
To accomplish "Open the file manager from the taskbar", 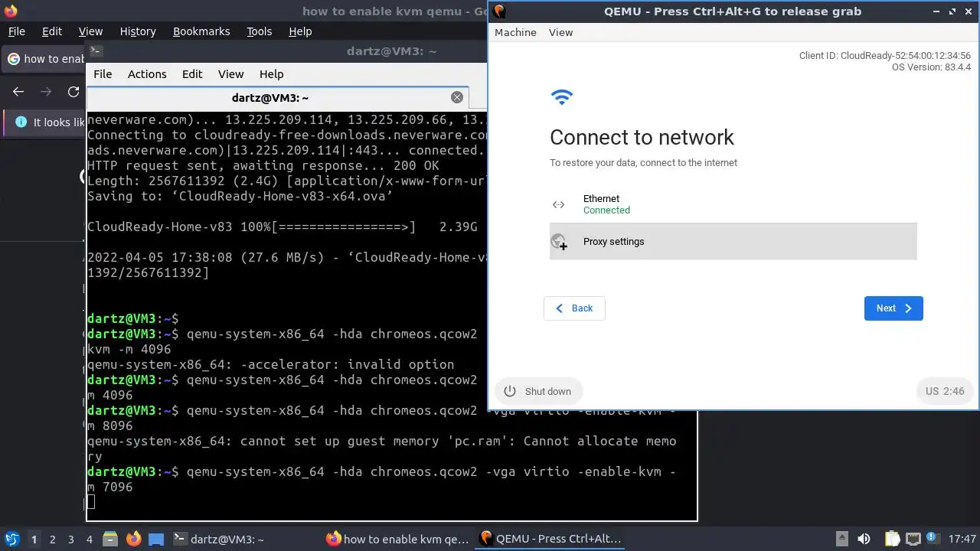I will click(x=109, y=539).
